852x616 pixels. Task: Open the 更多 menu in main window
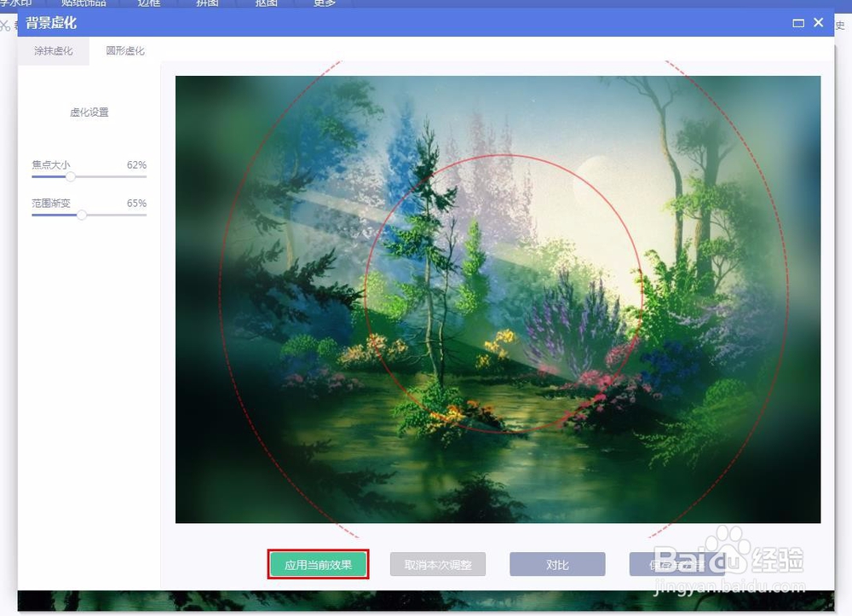(x=325, y=3)
